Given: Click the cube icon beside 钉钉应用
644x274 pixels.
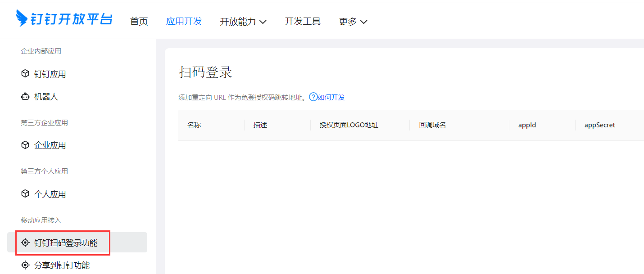Looking at the screenshot, I should (x=25, y=74).
